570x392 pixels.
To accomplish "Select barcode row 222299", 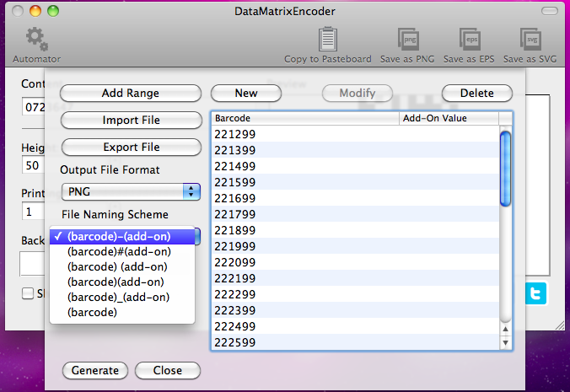I will [x=356, y=294].
